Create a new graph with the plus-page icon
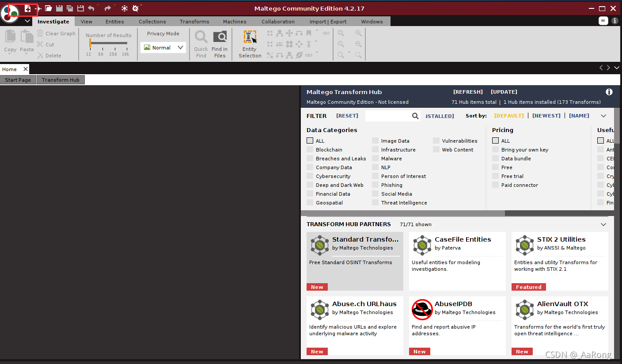Viewport: 622px width, 364px height. [x=27, y=8]
